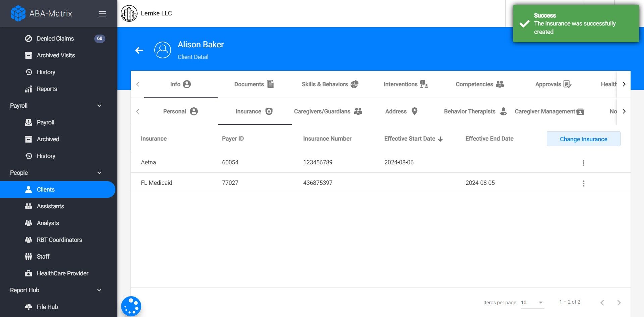Select the Personal sub-tab
This screenshot has height=317, width=644.
(x=181, y=111)
